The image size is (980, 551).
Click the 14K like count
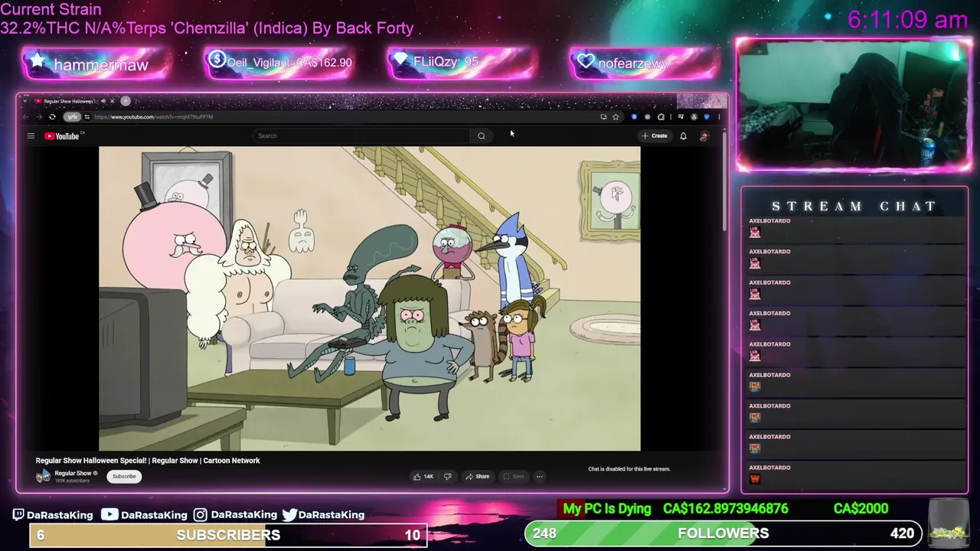[429, 477]
